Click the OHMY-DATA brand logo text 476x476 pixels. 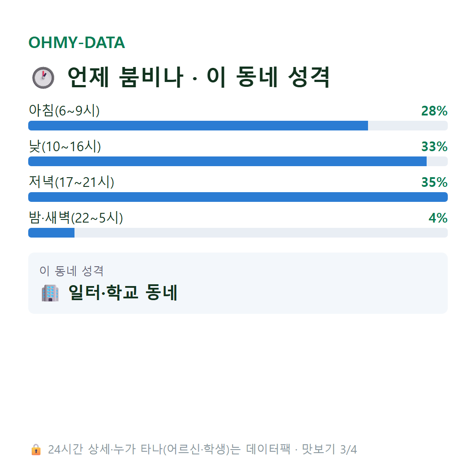tap(77, 42)
